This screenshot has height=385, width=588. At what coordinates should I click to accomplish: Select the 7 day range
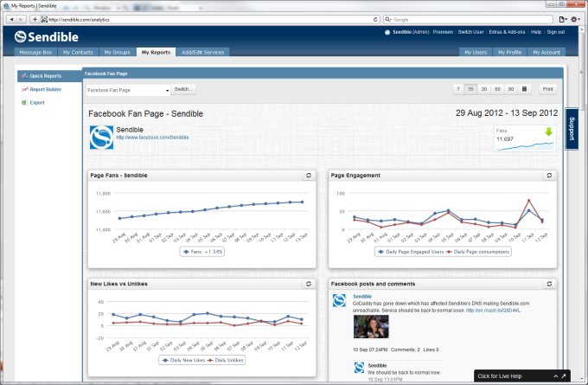tap(458, 89)
